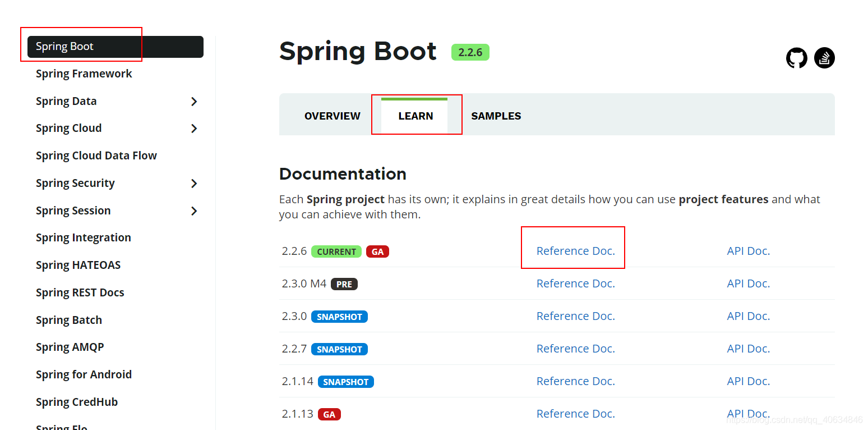The image size is (868, 430).
Task: Open the GitHub repository icon
Action: [796, 58]
